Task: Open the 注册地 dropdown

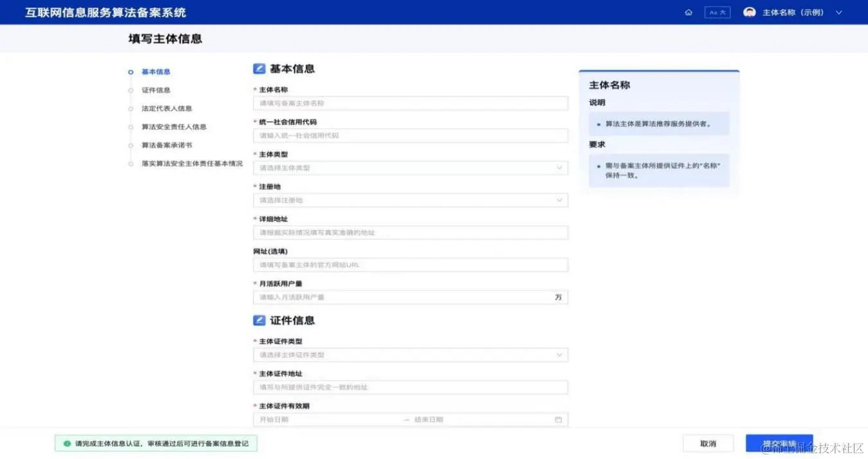Action: (x=411, y=200)
